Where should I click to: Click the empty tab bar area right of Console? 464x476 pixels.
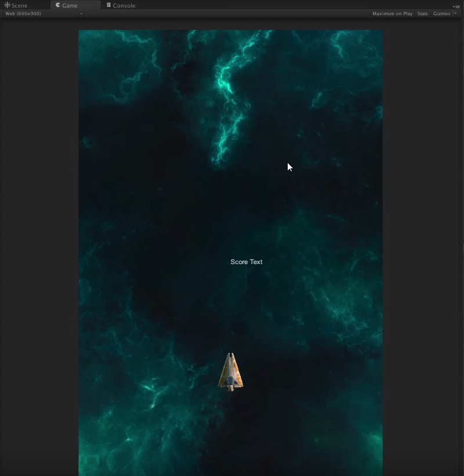click(x=290, y=5)
